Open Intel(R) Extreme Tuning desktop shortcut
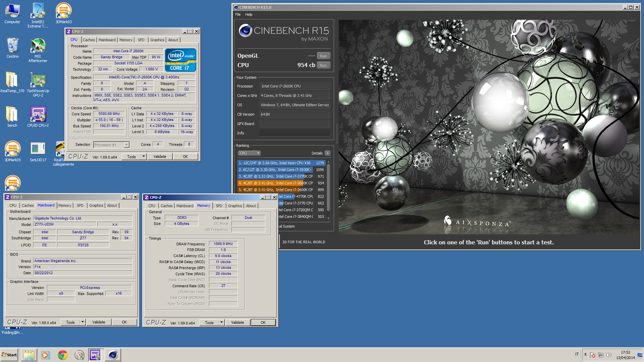 [x=38, y=15]
